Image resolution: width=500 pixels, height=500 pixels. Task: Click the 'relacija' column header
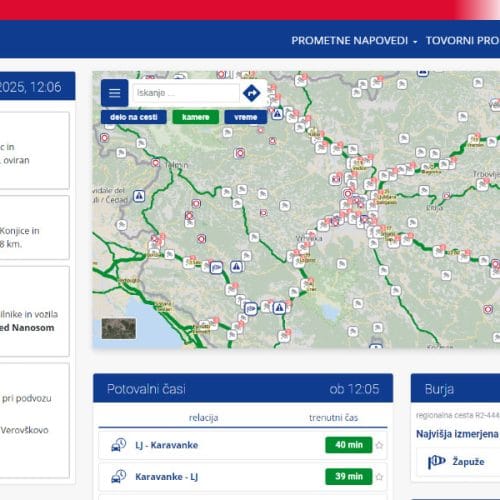coord(203,418)
